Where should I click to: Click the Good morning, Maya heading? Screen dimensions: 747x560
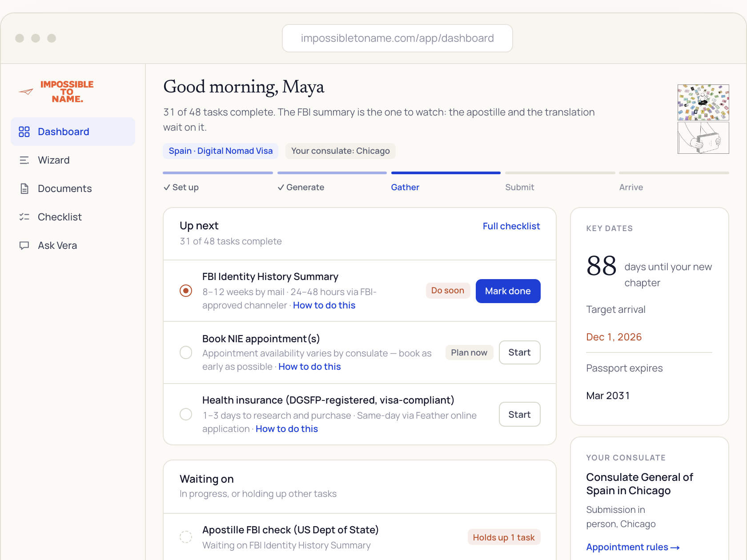(x=244, y=87)
